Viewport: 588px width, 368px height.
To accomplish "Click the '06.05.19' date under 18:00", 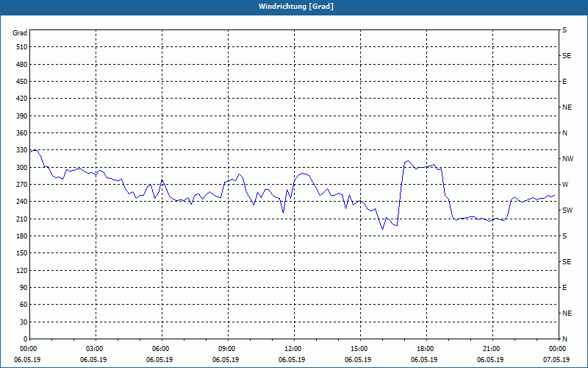I will [424, 360].
